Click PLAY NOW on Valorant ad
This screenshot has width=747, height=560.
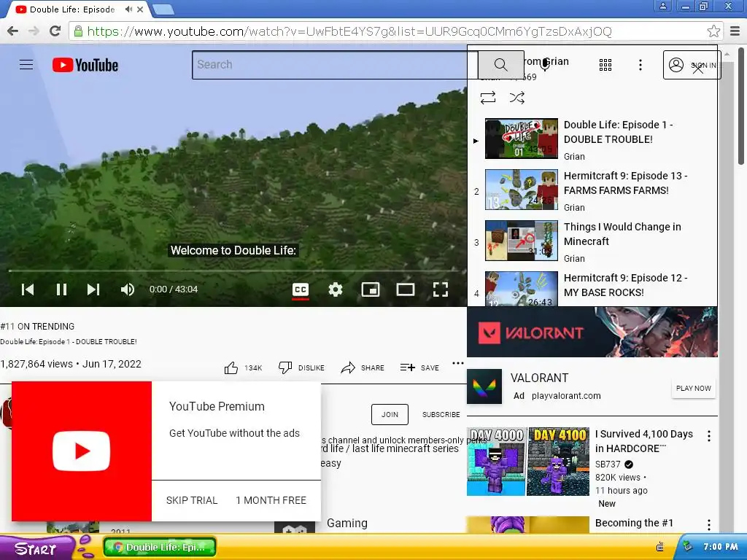click(x=693, y=388)
